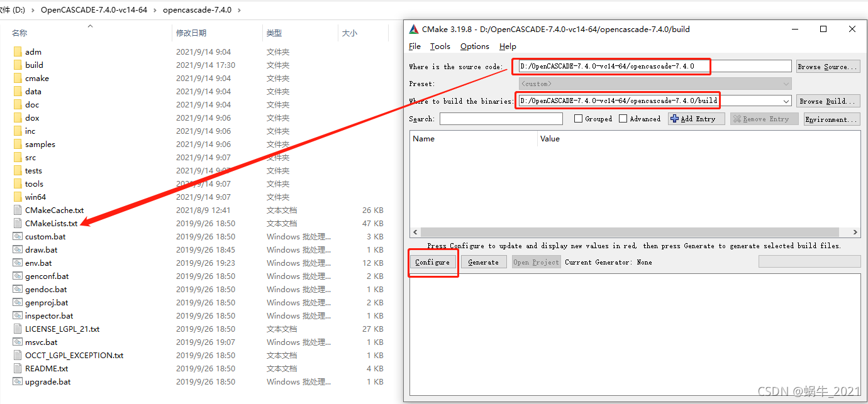Expand the build binaries path dropdown
Viewport: 868px width, 404px height.
pyautogui.click(x=786, y=101)
